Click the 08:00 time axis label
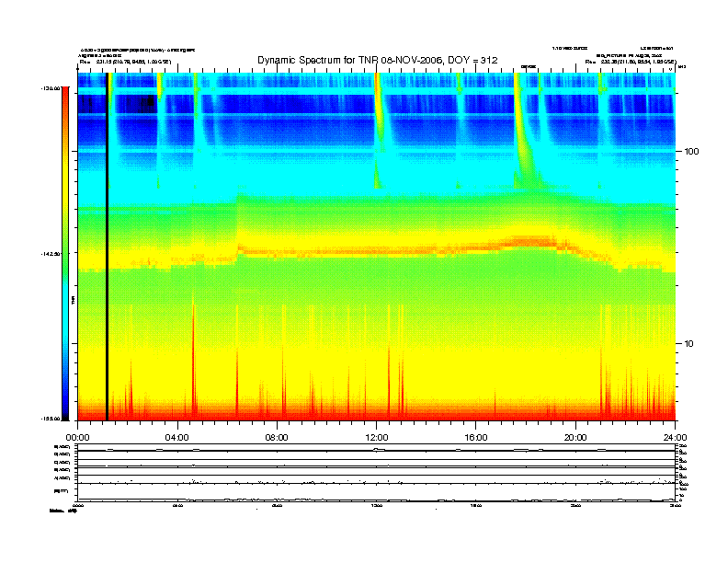 [x=277, y=438]
